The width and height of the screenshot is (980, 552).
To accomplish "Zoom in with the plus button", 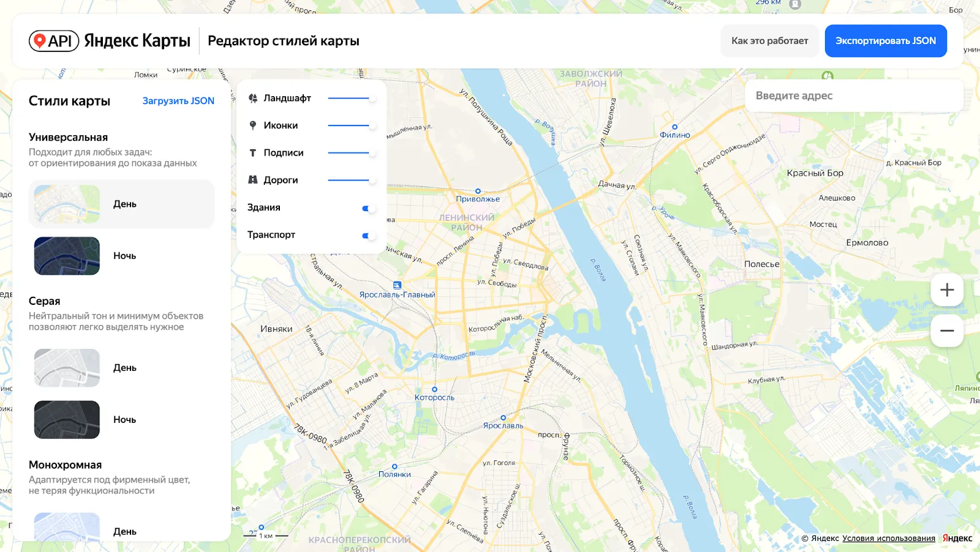I will tap(946, 290).
